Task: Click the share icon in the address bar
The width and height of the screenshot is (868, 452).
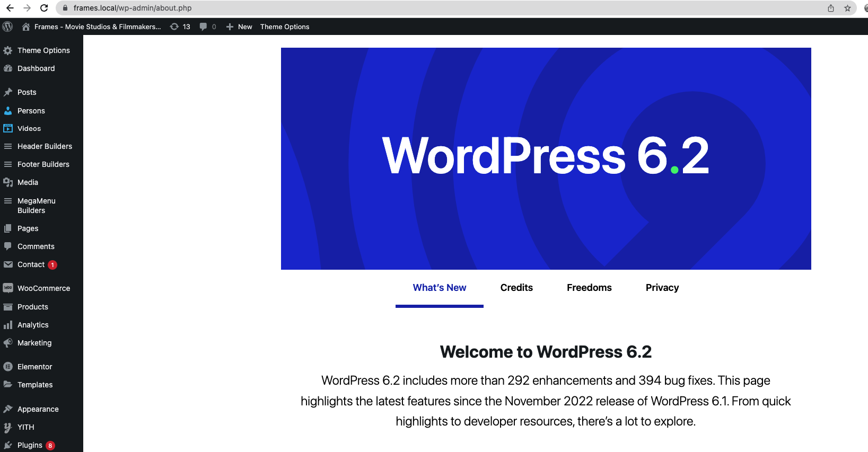Action: [831, 8]
